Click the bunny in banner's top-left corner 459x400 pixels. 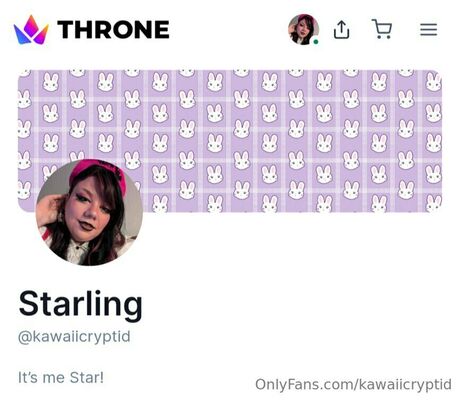tap(24, 73)
